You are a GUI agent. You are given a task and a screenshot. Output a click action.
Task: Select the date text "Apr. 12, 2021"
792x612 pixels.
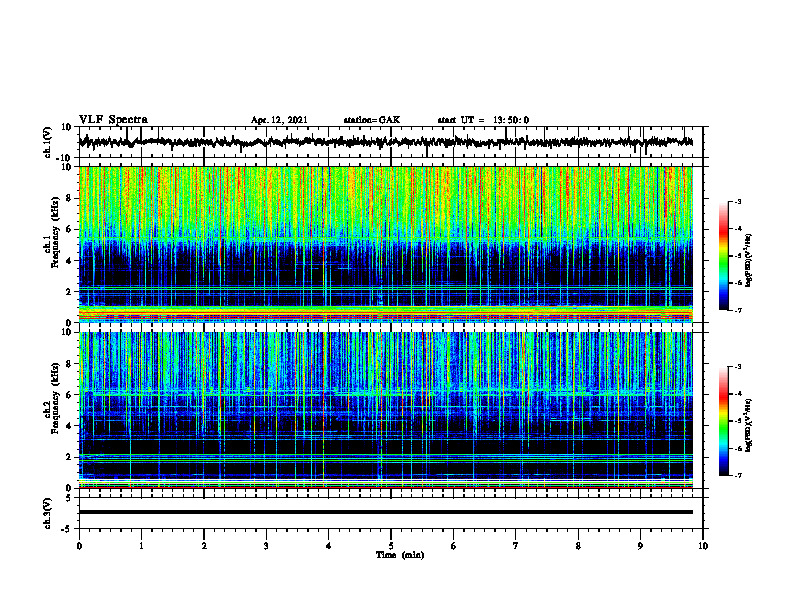(279, 120)
